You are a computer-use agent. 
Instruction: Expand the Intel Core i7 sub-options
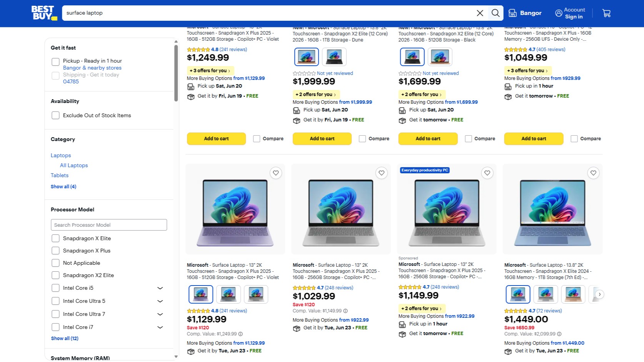[x=160, y=327]
